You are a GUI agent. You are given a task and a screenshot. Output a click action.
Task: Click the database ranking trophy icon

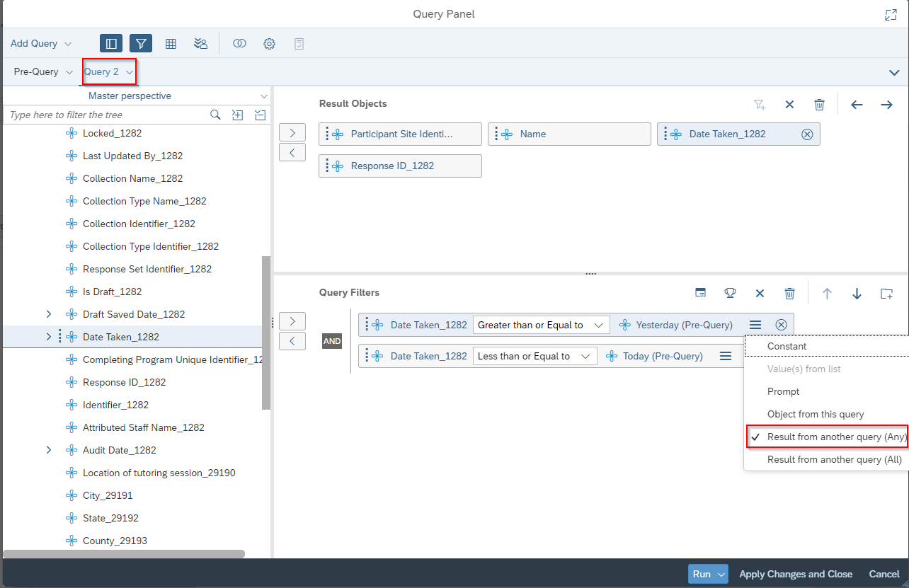click(730, 293)
